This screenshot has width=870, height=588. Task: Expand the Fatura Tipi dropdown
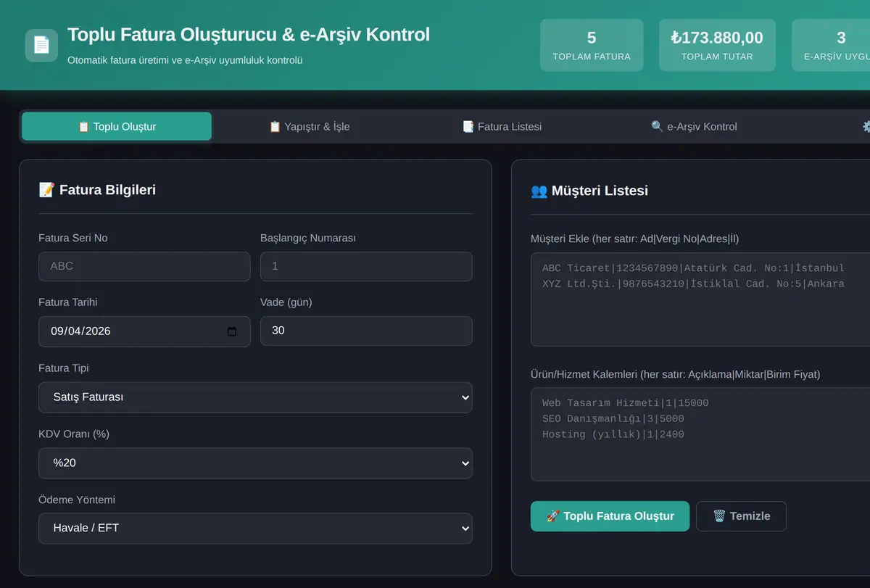tap(255, 397)
